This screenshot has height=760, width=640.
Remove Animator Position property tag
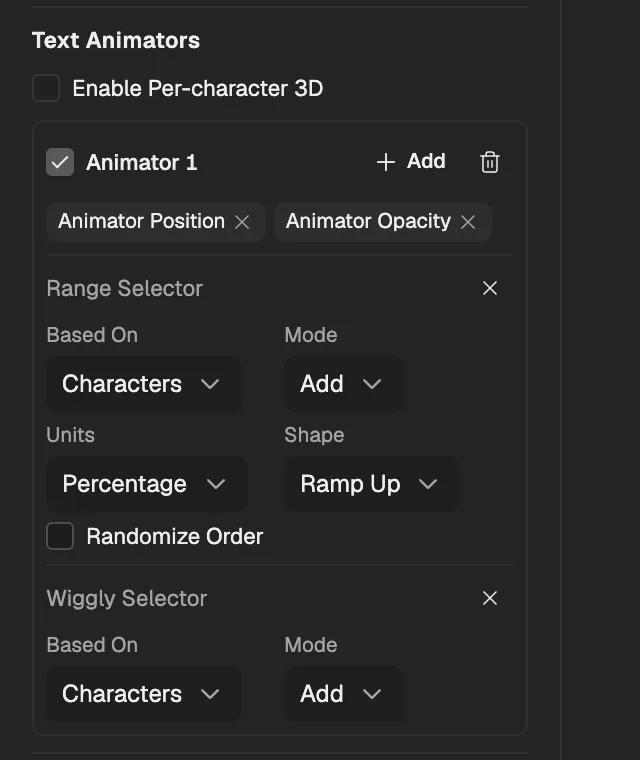coord(242,222)
